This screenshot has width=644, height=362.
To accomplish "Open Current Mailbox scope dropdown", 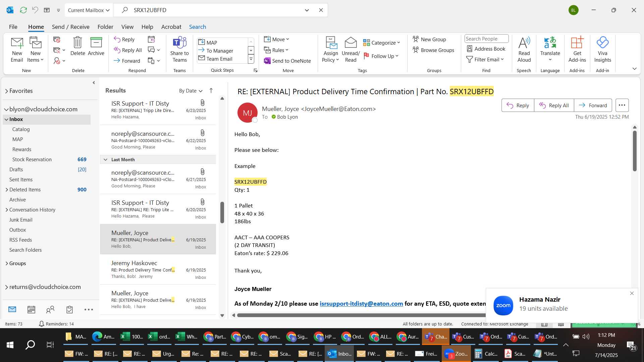I will (x=89, y=10).
